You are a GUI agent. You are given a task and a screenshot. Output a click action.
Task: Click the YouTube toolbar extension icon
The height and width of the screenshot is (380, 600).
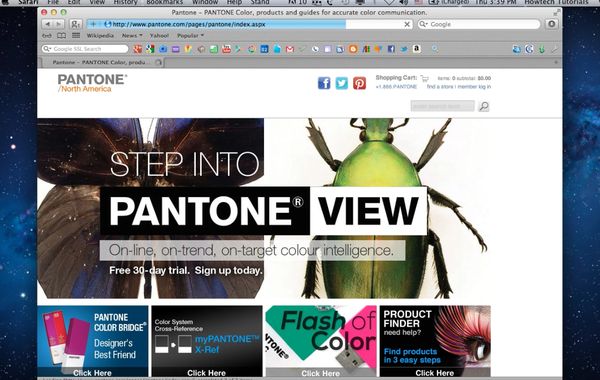click(x=226, y=49)
